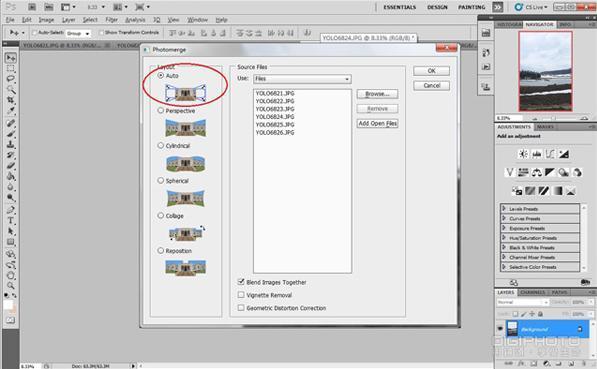Enable the Vignette Removal checkbox

pyautogui.click(x=241, y=295)
